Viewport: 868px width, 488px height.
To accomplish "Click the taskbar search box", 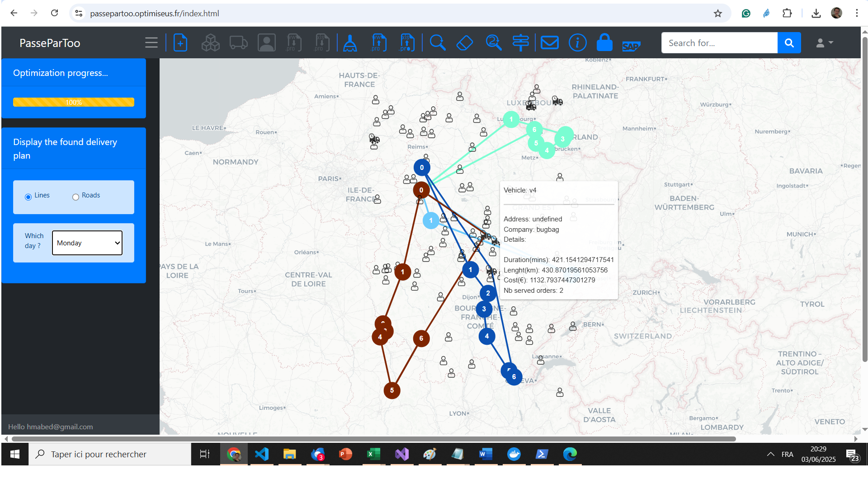I will pos(110,454).
